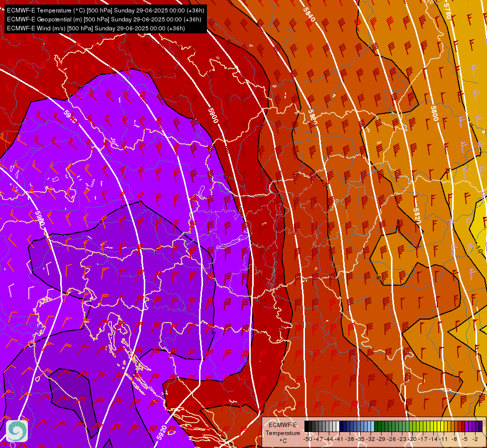
Task: Click the -26 value on temperature legend
Action: [392, 439]
